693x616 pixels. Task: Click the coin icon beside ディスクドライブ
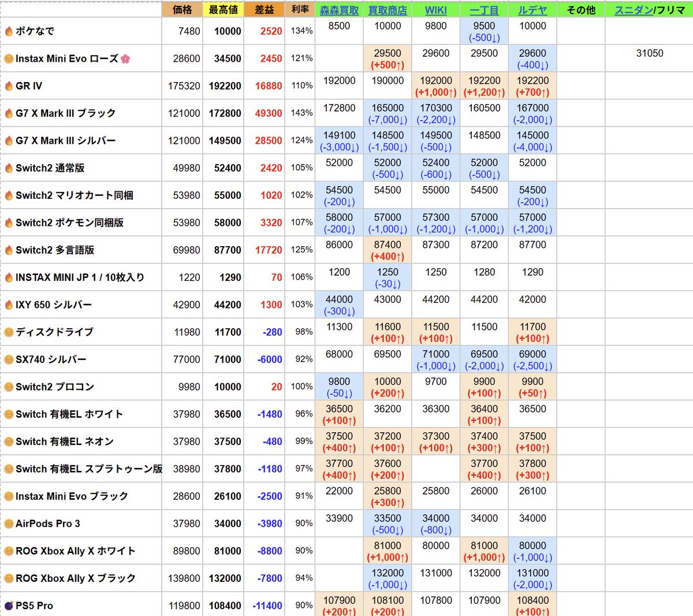[x=9, y=332]
